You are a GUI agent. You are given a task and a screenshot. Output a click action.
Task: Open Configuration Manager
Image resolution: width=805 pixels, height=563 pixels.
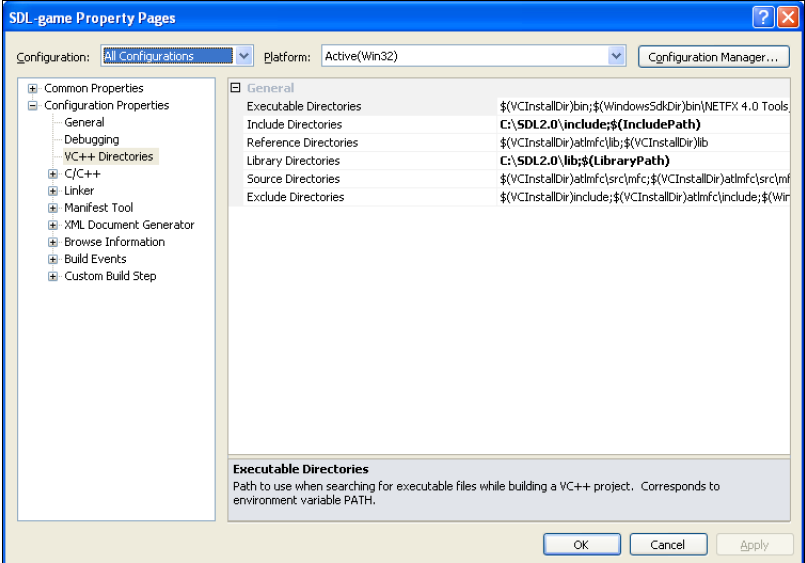click(714, 57)
